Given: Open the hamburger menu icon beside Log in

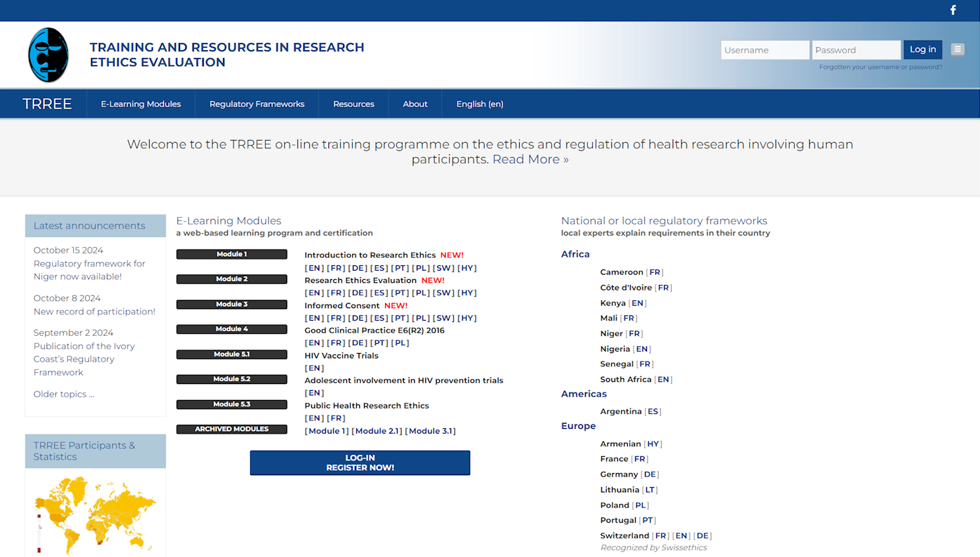Looking at the screenshot, I should coord(958,49).
